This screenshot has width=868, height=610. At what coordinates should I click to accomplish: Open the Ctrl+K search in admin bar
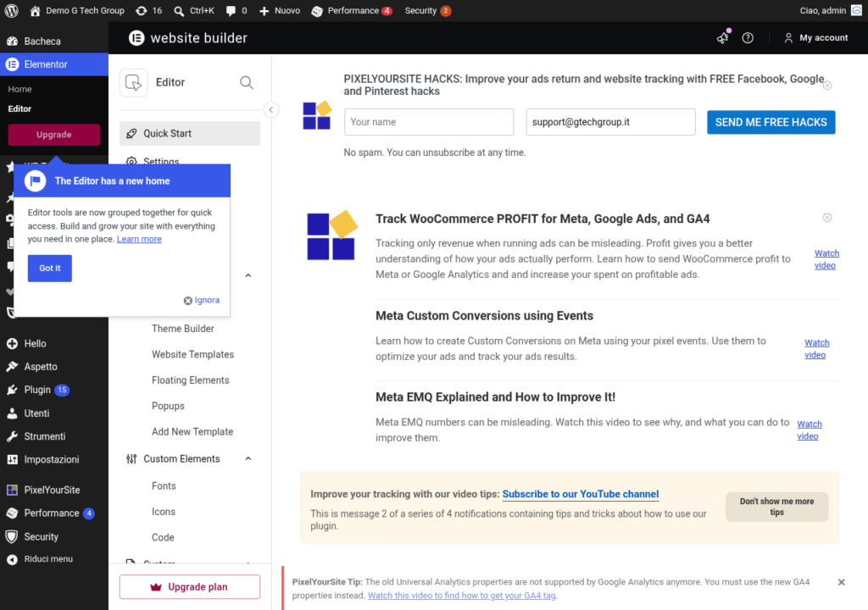tap(194, 10)
